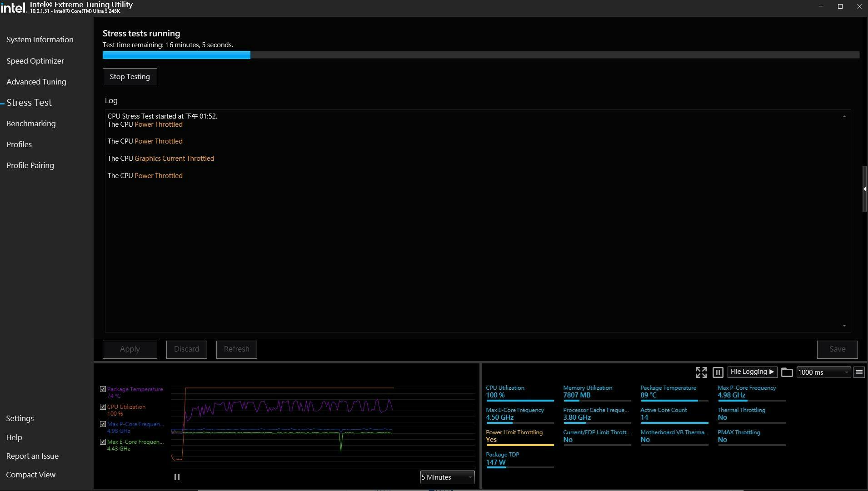The width and height of the screenshot is (868, 491).
Task: Toggle CPU Utilization graph checkbox
Action: [x=103, y=407]
